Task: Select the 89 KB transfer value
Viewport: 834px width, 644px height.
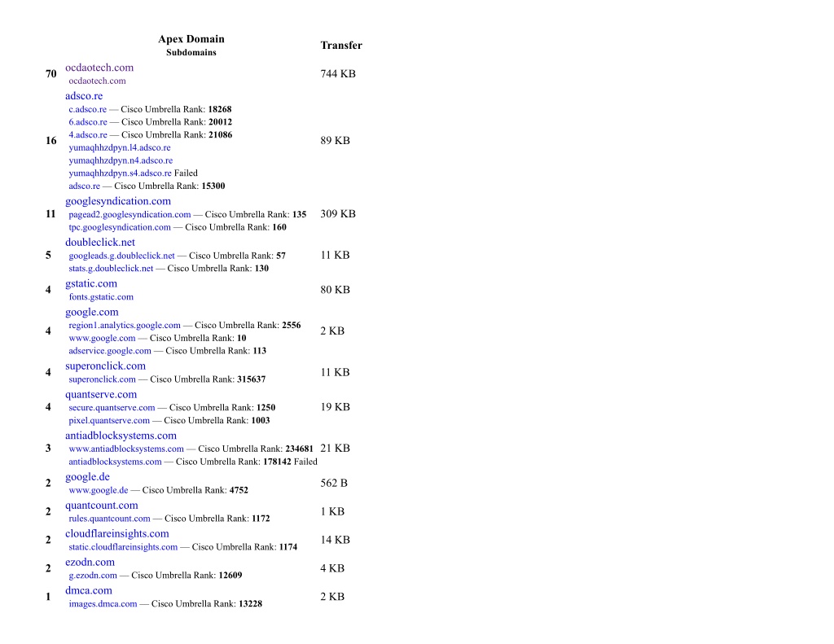Action: [x=335, y=140]
